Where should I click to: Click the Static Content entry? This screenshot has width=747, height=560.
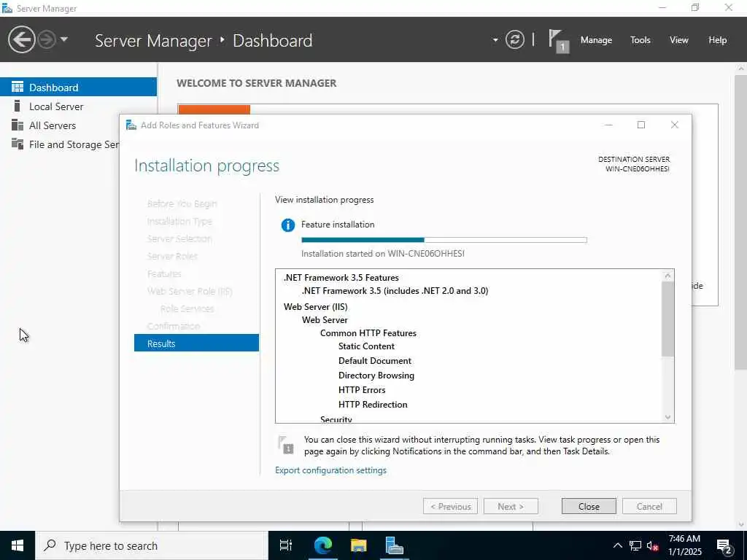(x=366, y=346)
